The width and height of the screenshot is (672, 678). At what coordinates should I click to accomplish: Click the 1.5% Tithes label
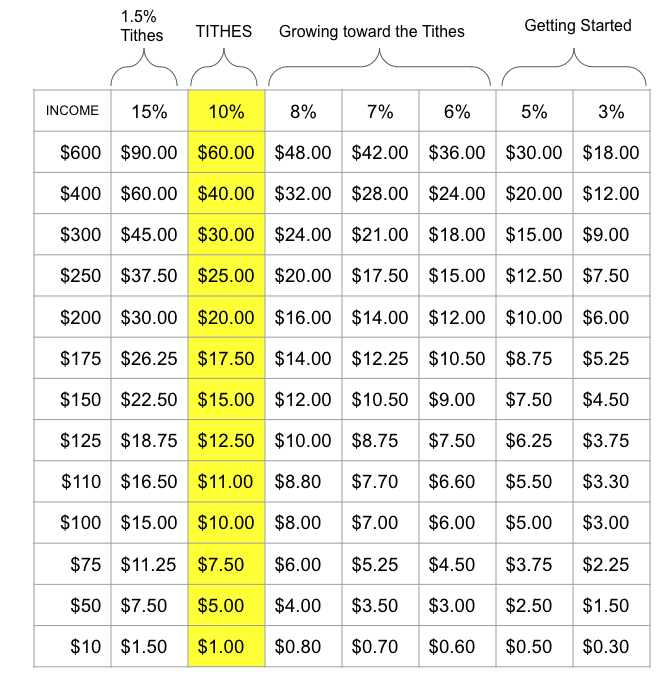pyautogui.click(x=142, y=26)
